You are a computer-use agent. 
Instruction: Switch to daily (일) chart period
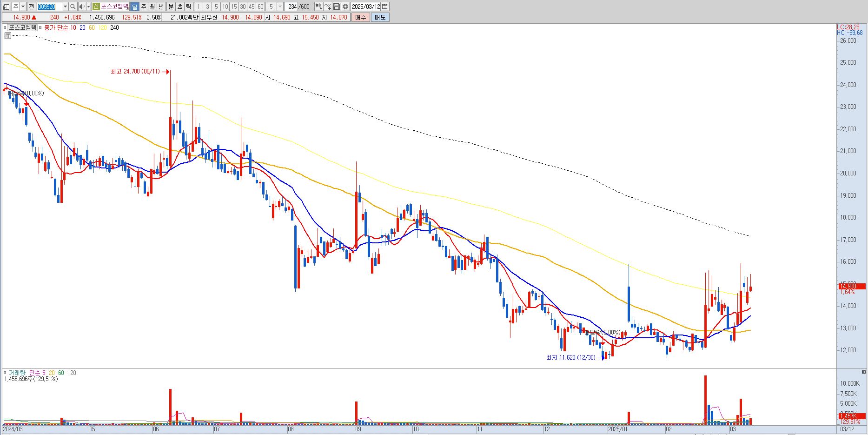tap(134, 7)
